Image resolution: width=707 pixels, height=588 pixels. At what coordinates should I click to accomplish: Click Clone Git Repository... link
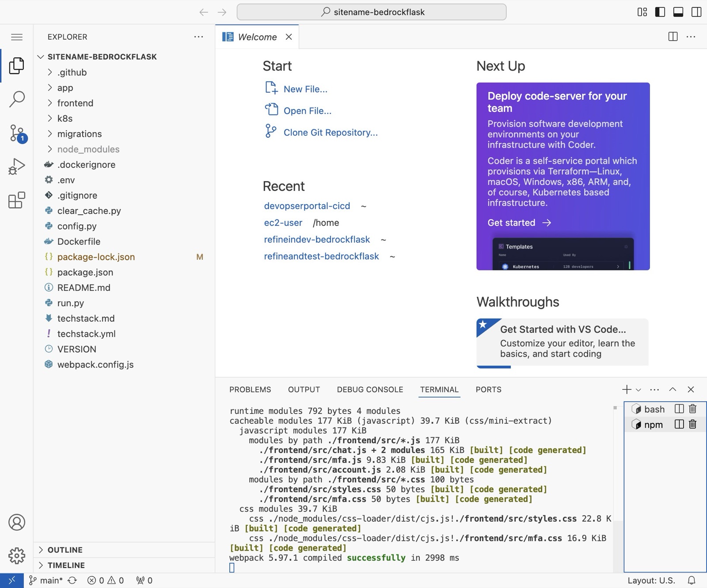(331, 133)
